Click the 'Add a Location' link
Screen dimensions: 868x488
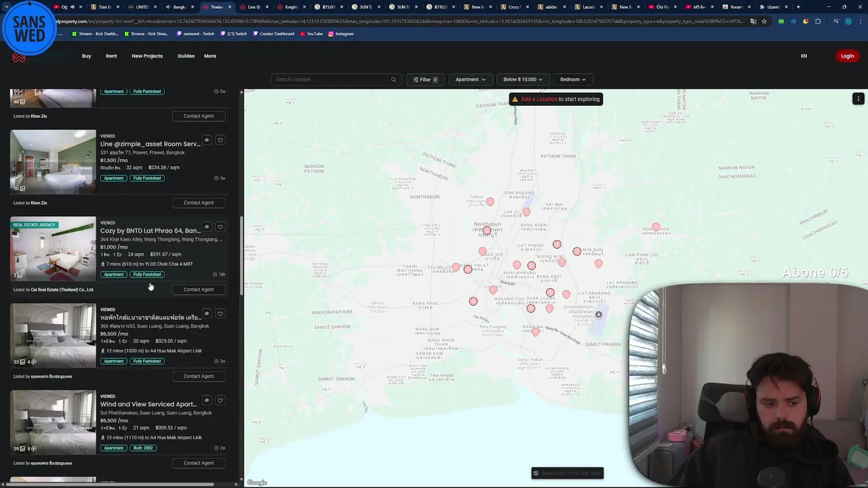[x=539, y=99]
